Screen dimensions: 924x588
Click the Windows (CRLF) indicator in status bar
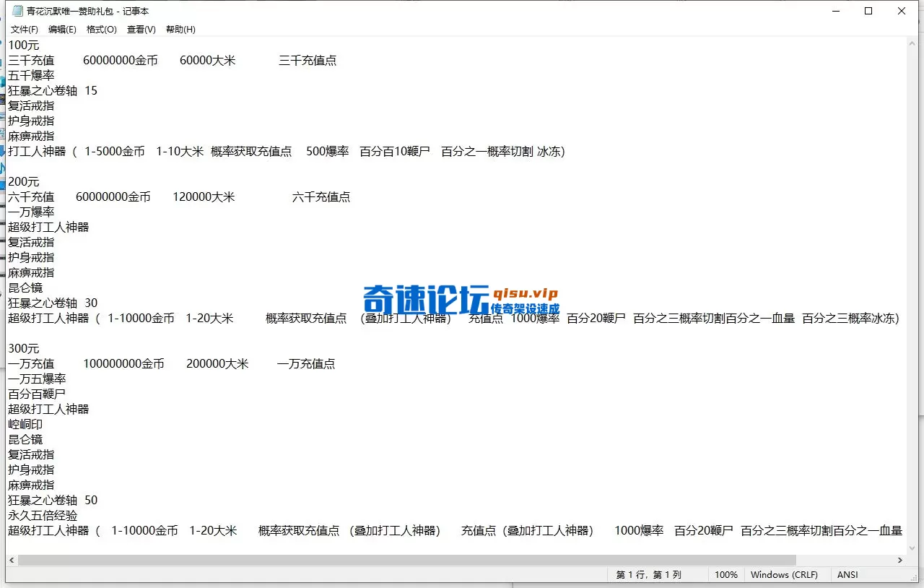point(785,574)
